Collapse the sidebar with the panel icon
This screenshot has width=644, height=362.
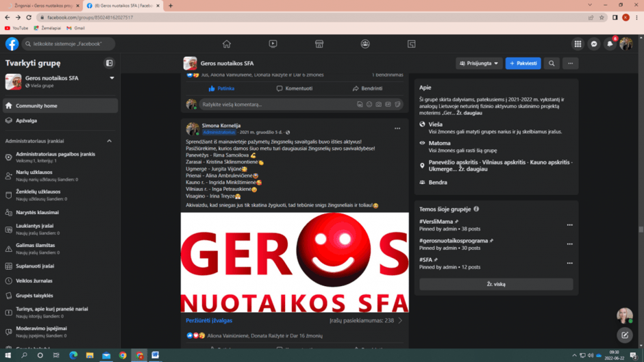coord(109,63)
